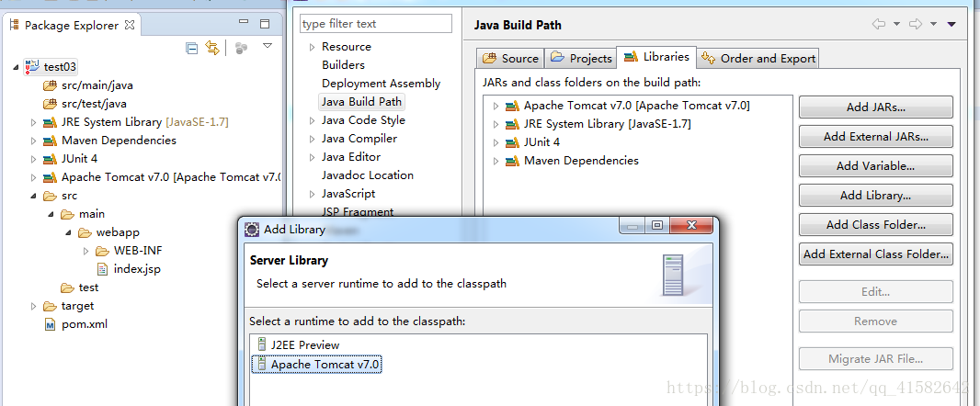Image resolution: width=980 pixels, height=406 pixels.
Task: Click the pom.xml file icon
Action: pos(50,324)
